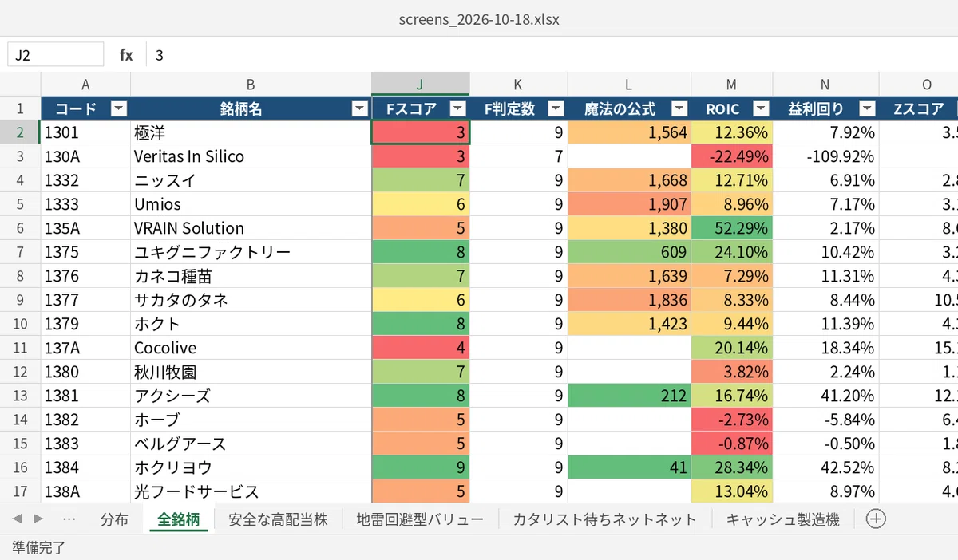Switch to the 安全な高配当株 sheet tab

coord(278,519)
